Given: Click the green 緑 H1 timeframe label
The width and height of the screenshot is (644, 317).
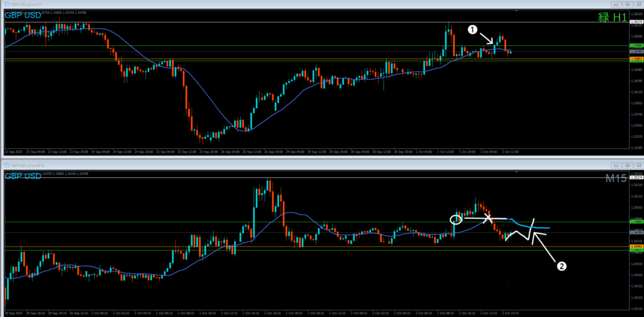Looking at the screenshot, I should click(x=613, y=17).
